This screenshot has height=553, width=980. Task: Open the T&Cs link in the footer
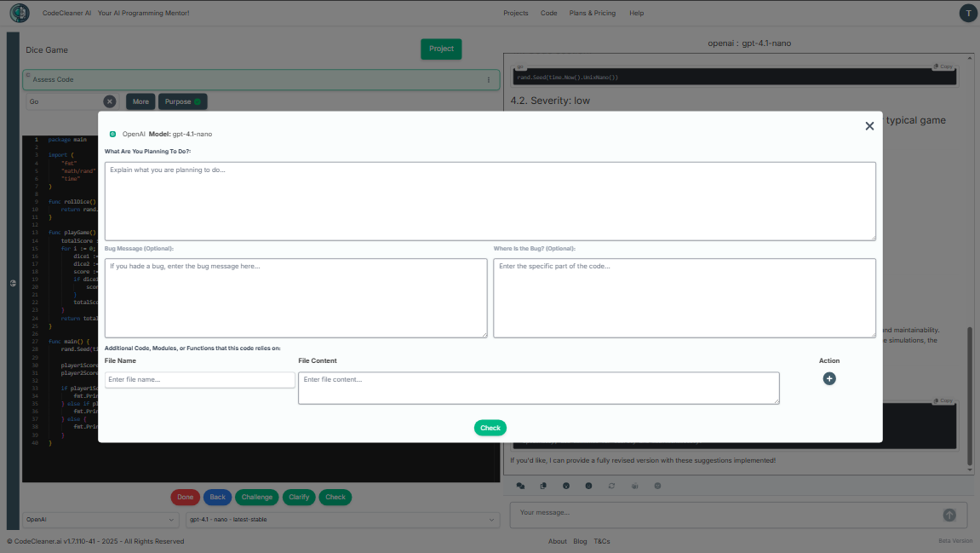602,542
